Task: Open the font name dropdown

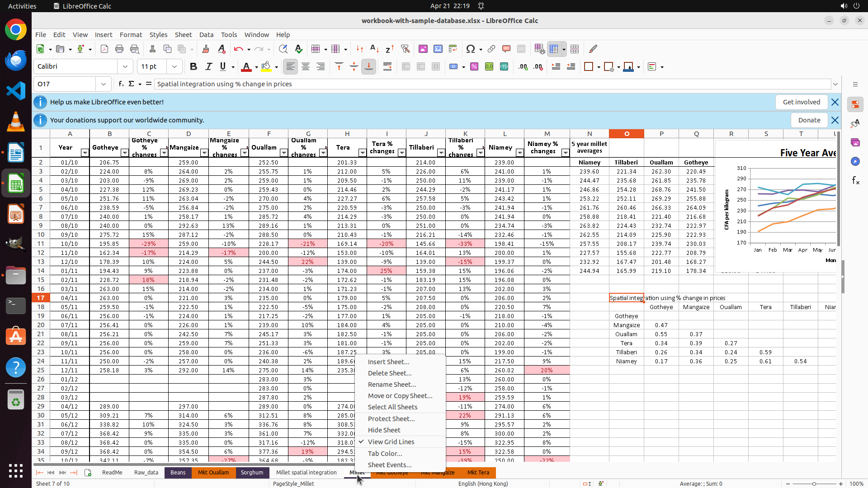Action: tap(125, 66)
